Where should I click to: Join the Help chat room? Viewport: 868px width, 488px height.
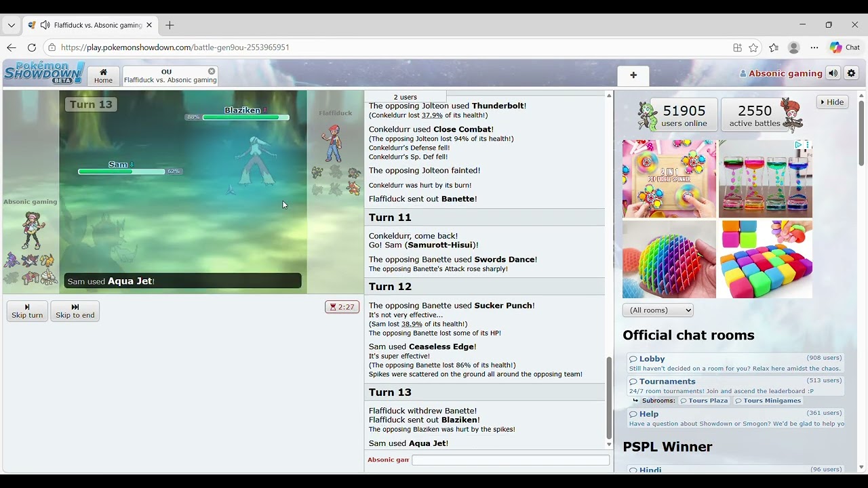(x=735, y=418)
